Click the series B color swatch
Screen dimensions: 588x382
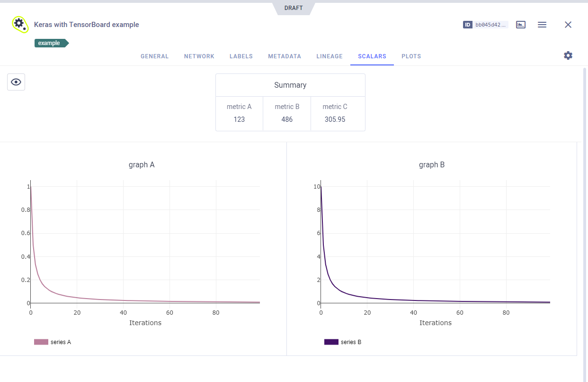(331, 342)
